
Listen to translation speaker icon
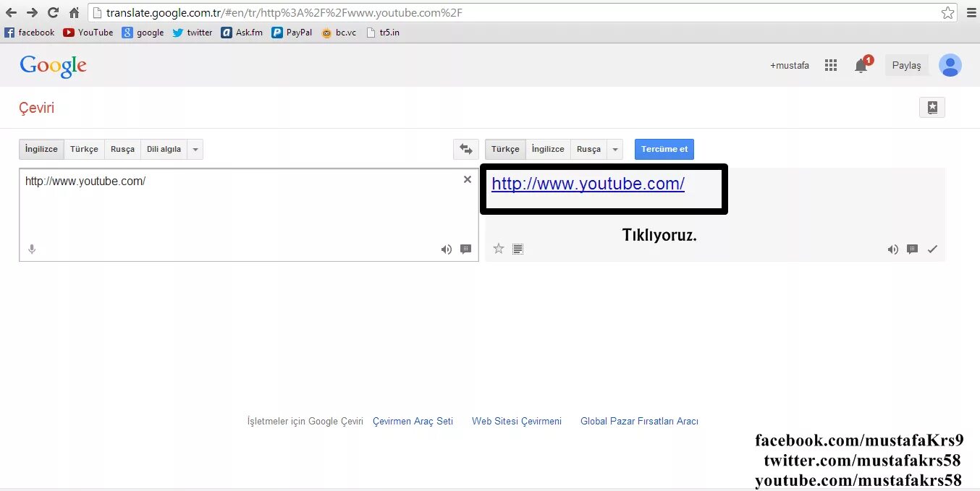coord(893,249)
